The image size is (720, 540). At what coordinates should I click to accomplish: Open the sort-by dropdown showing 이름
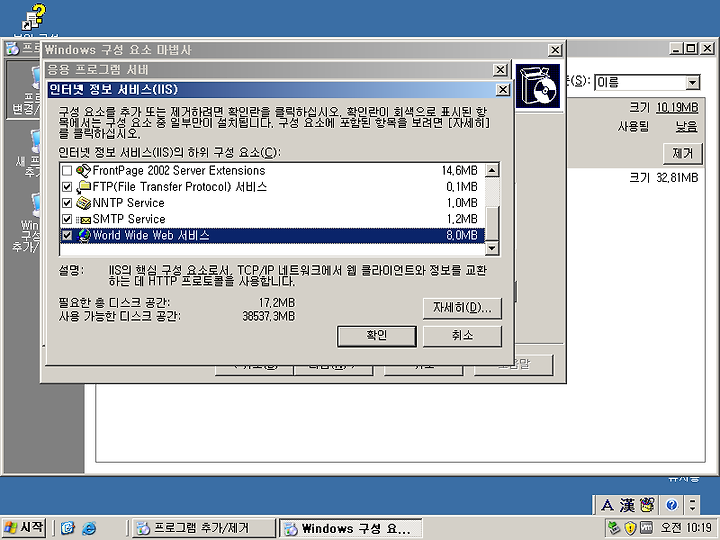[x=692, y=83]
